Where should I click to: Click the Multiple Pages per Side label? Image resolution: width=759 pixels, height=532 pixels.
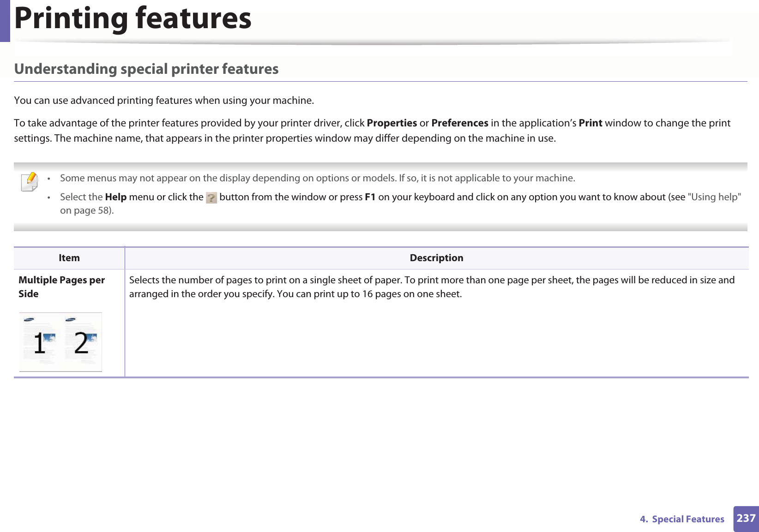point(61,287)
